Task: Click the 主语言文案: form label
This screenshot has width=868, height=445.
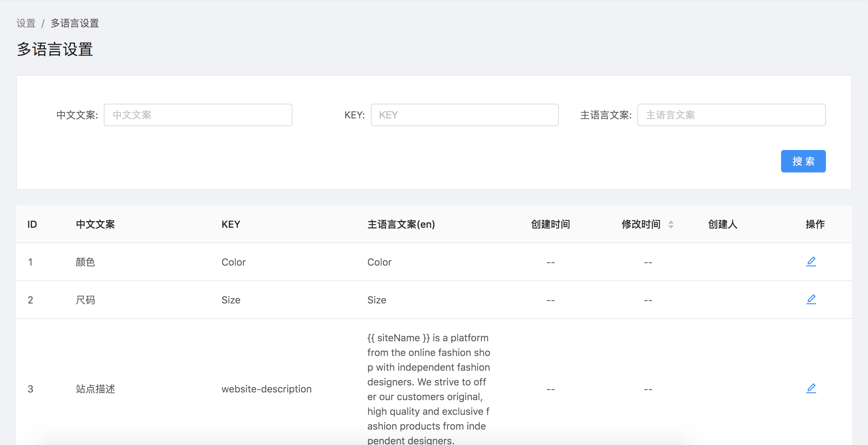Action: 606,115
